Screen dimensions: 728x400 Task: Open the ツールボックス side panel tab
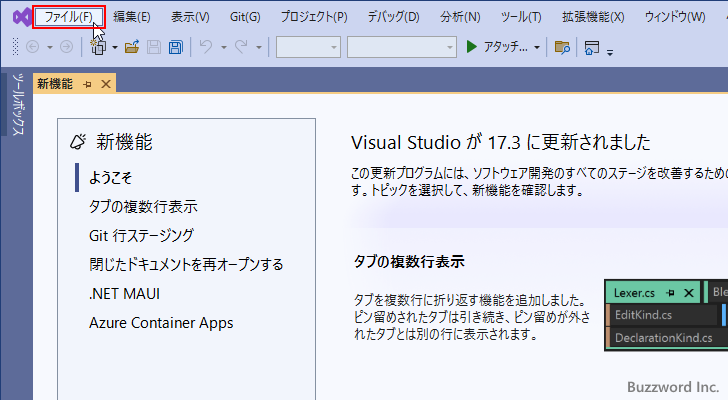click(18, 104)
